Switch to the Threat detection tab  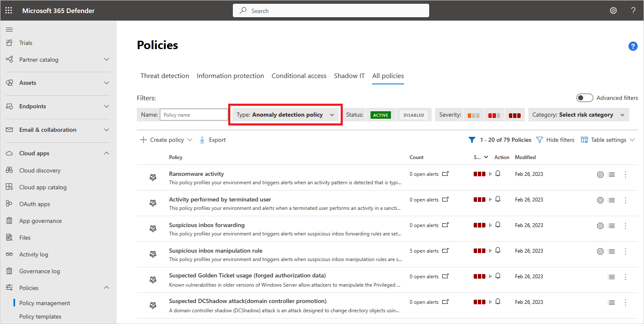coord(165,76)
